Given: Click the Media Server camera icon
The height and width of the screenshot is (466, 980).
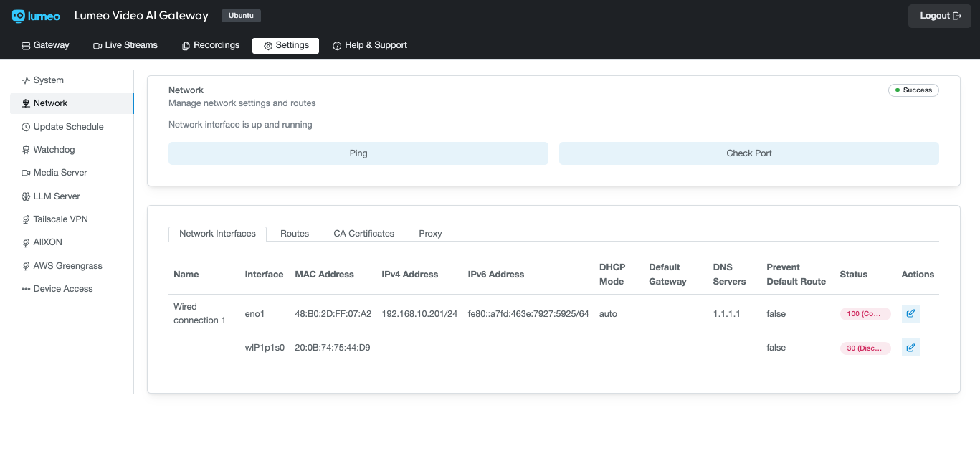Looking at the screenshot, I should [x=27, y=173].
